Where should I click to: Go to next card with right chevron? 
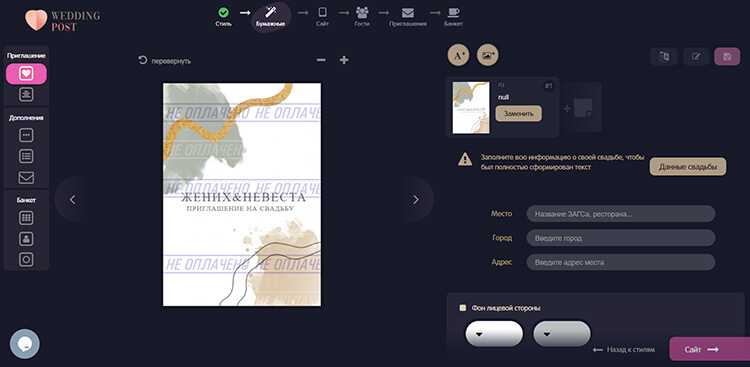click(416, 200)
